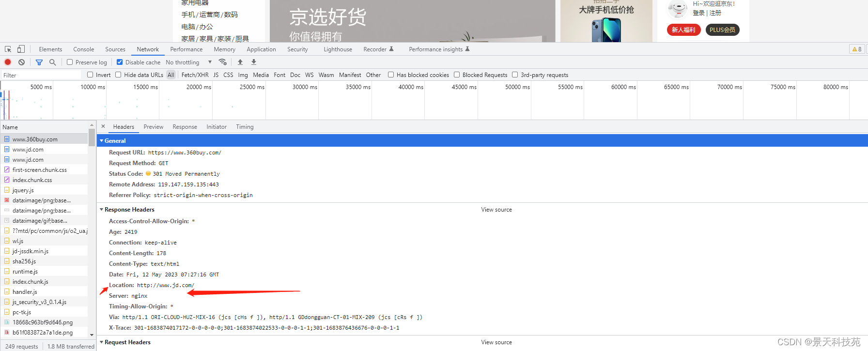868x351 pixels.
Task: Filter requests by CSS type
Action: tap(228, 75)
